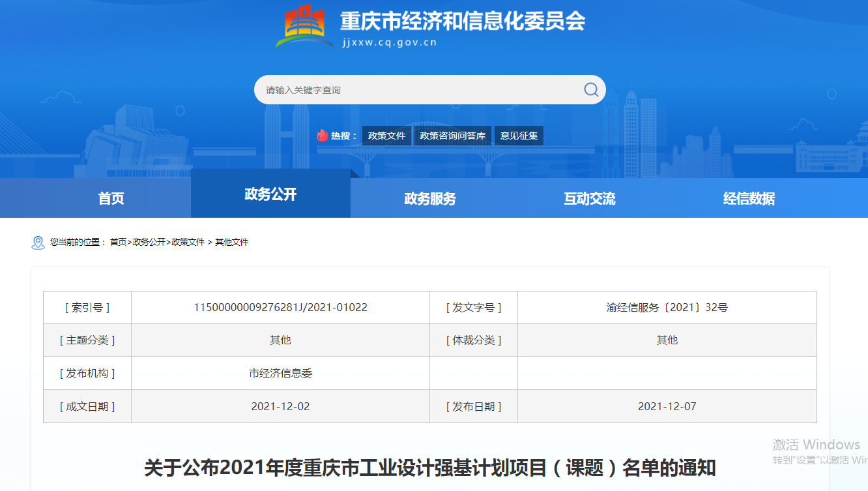
Task: Click the flame hot-search icon
Action: [x=322, y=136]
